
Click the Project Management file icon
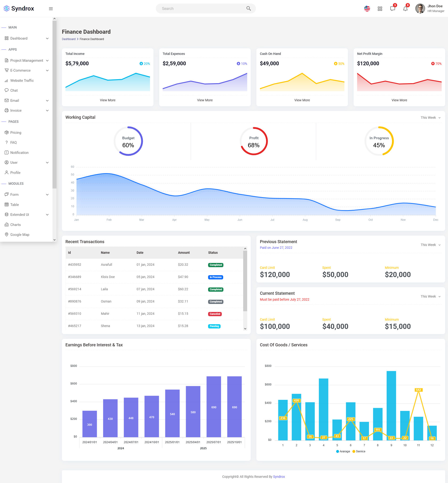click(7, 60)
